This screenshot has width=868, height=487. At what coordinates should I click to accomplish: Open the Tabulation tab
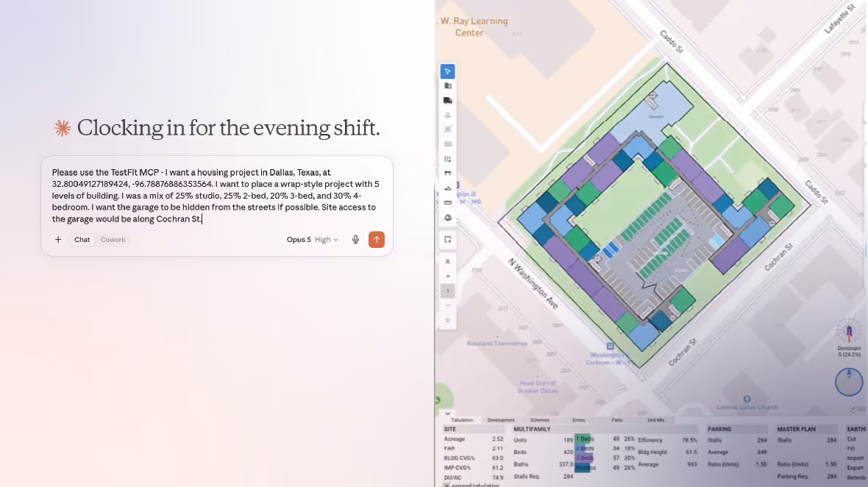point(462,420)
